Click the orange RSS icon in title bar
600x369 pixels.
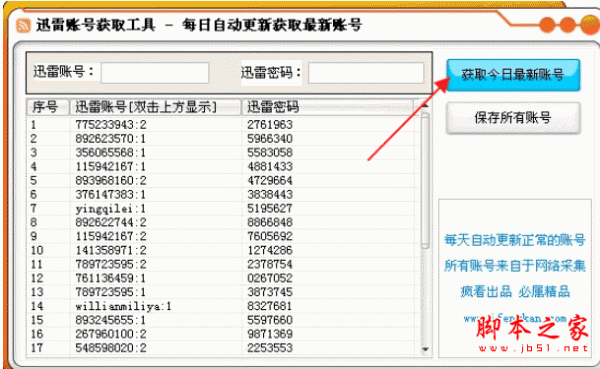23,26
